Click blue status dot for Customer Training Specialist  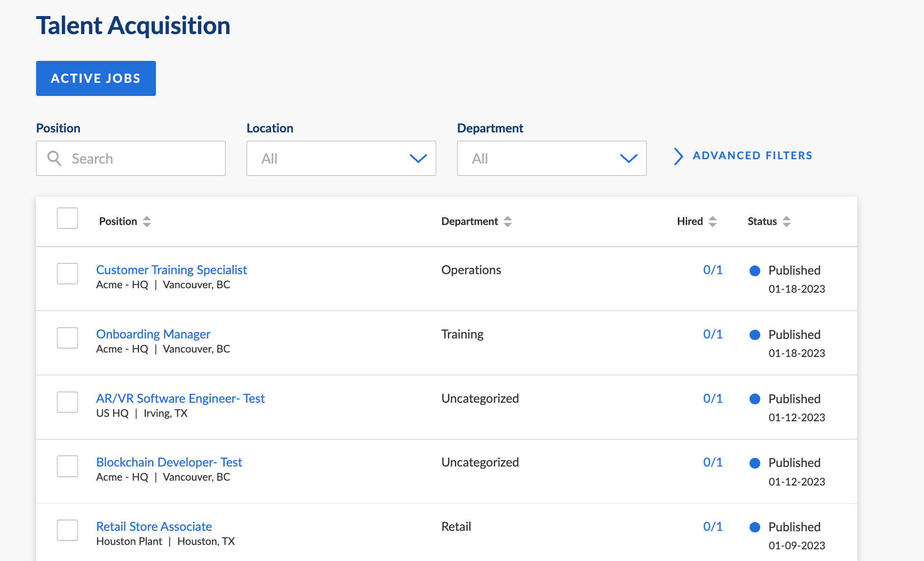coord(754,271)
